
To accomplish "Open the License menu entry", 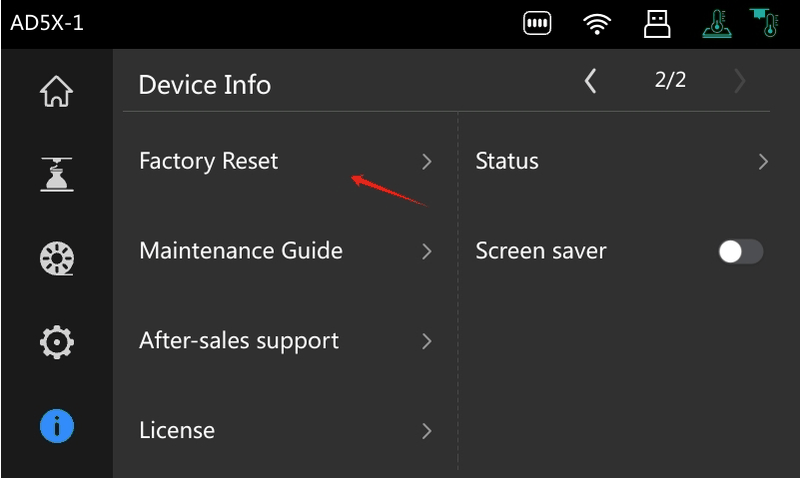I will coord(177,431).
